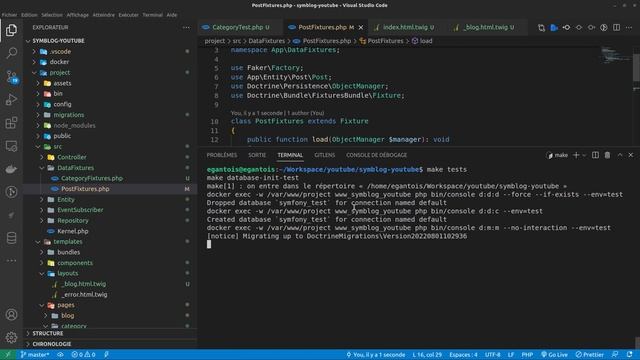Click Espaces : 4 indentation setting

click(463, 355)
